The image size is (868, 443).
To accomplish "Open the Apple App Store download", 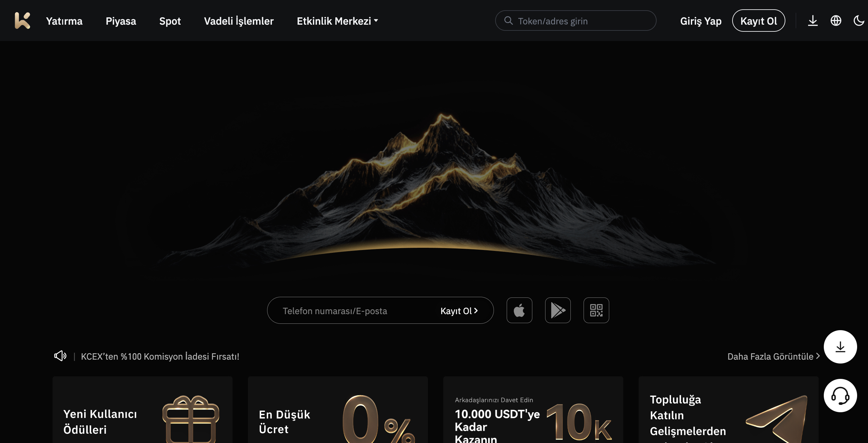I will click(x=519, y=310).
